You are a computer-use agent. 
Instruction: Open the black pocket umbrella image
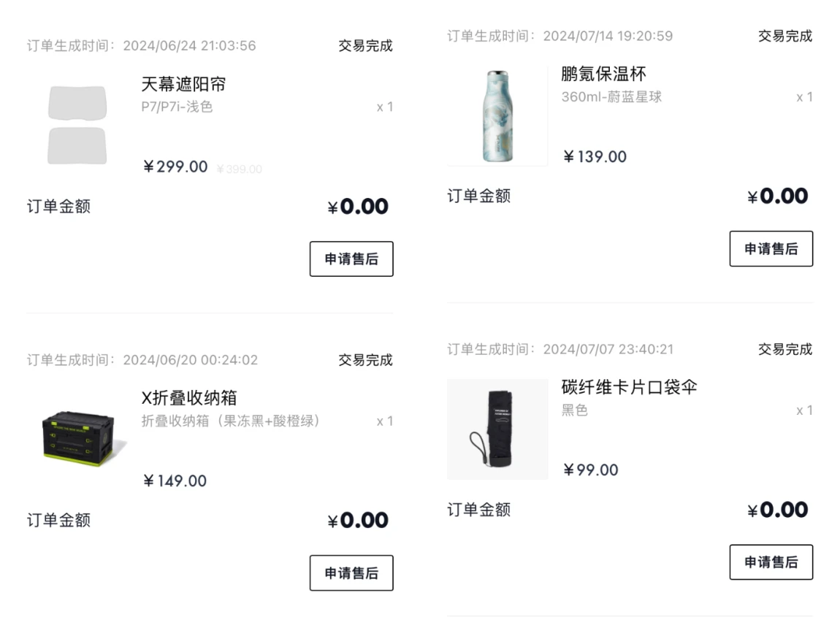pos(497,429)
